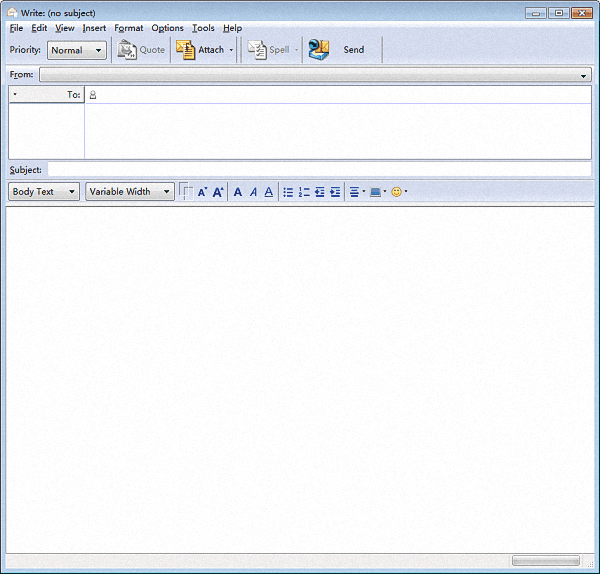Viewport: 600px width, 574px height.
Task: Make font size smaller
Action: point(201,192)
